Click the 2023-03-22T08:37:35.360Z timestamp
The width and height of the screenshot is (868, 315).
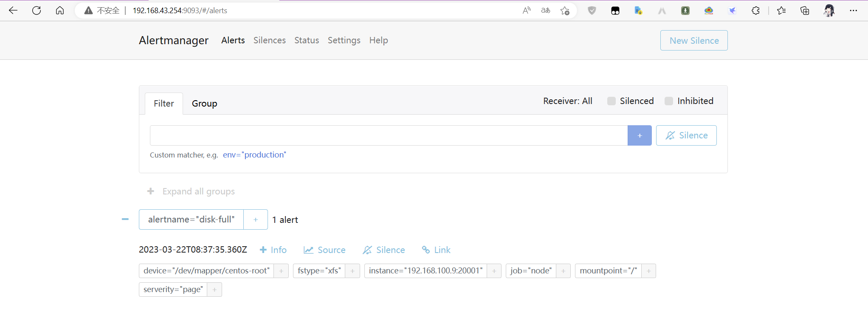[193, 250]
